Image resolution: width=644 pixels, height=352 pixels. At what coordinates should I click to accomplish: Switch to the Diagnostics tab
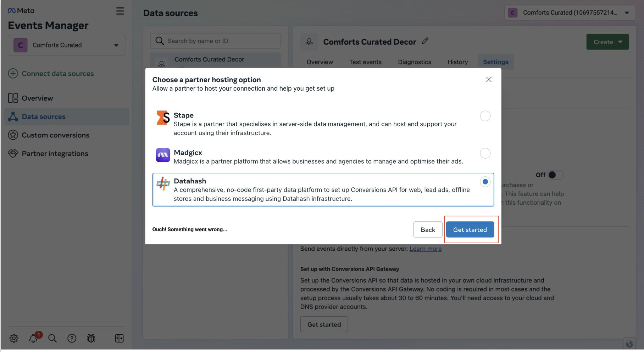coord(415,62)
